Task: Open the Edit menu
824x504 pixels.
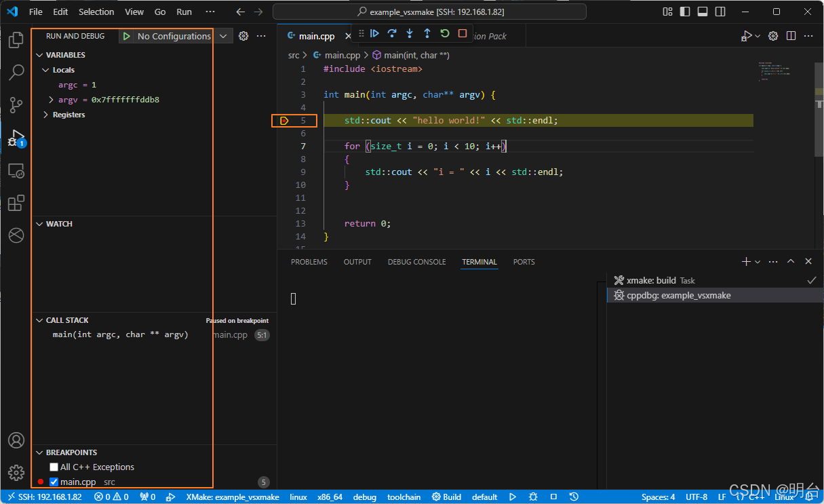Action: tap(60, 12)
